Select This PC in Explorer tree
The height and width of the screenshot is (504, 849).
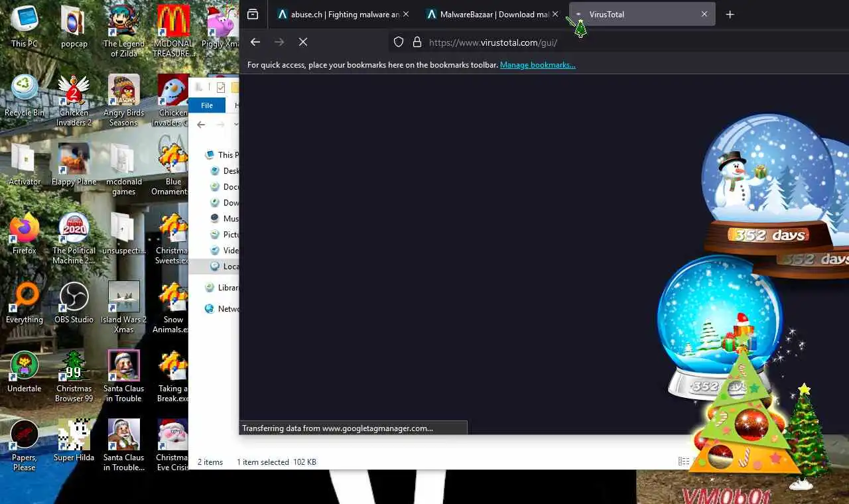coord(223,155)
